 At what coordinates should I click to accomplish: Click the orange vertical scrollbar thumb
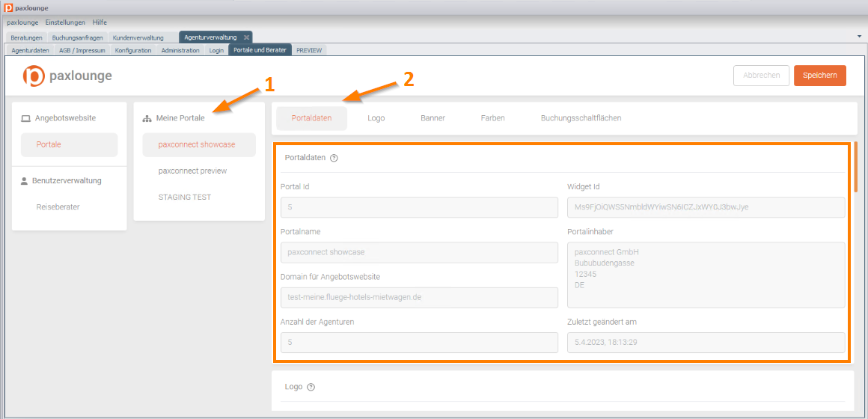click(x=856, y=167)
